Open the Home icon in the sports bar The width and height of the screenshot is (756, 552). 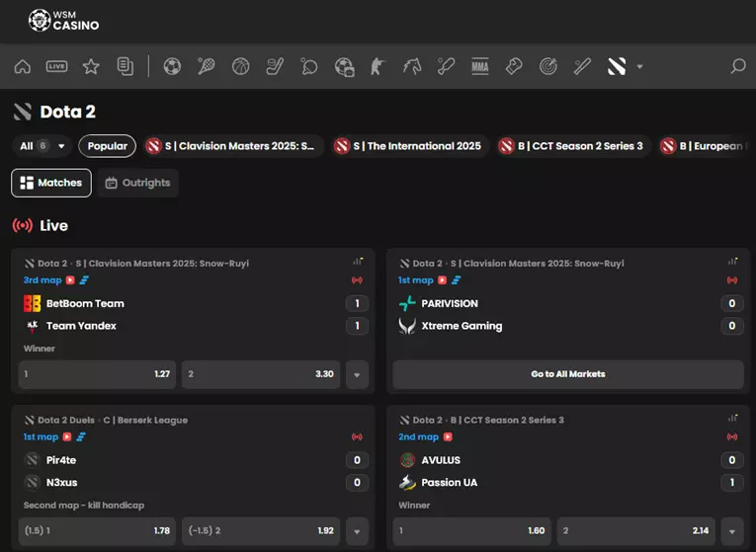pyautogui.click(x=22, y=66)
